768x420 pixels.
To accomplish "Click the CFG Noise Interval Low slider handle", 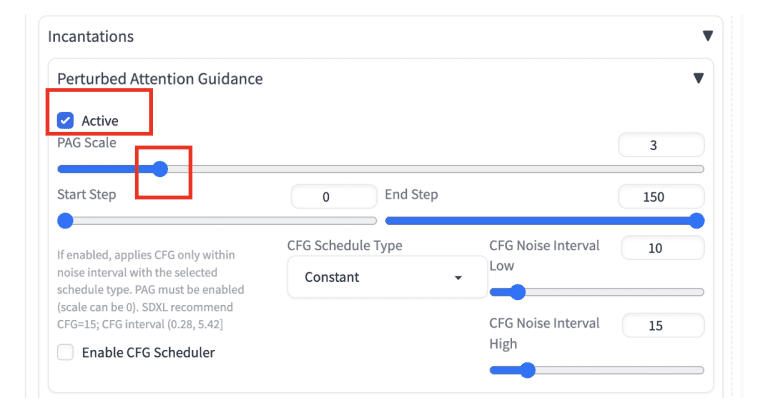I will (517, 292).
